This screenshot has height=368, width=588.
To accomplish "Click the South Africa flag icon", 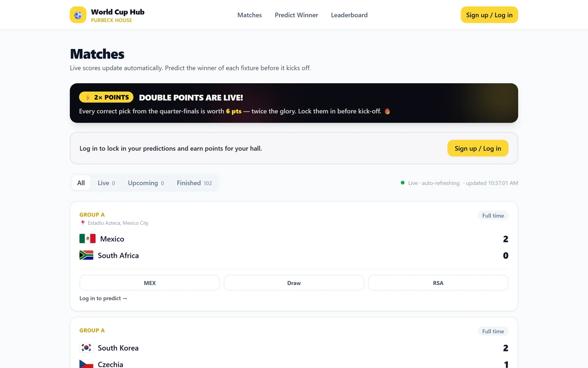I will coord(86,255).
